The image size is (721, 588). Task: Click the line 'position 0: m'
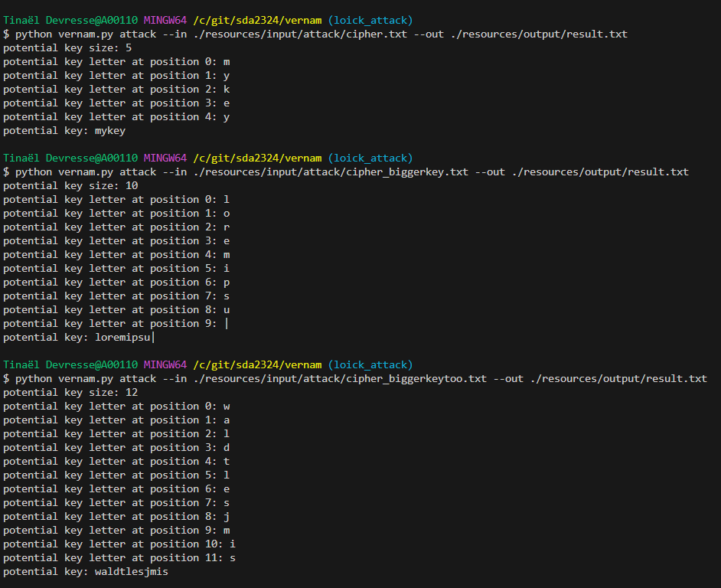pos(116,62)
